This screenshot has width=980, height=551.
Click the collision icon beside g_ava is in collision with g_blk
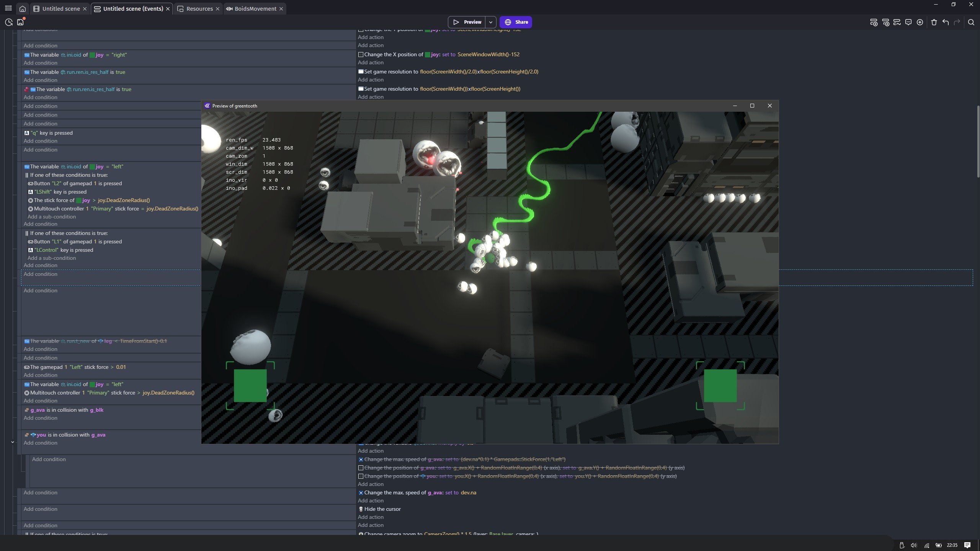tap(27, 410)
